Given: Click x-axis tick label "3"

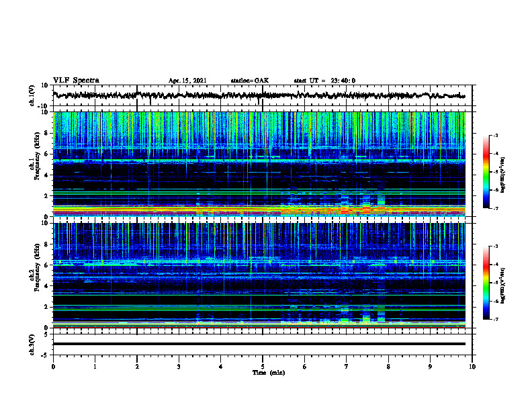Looking at the screenshot, I should (x=179, y=367).
